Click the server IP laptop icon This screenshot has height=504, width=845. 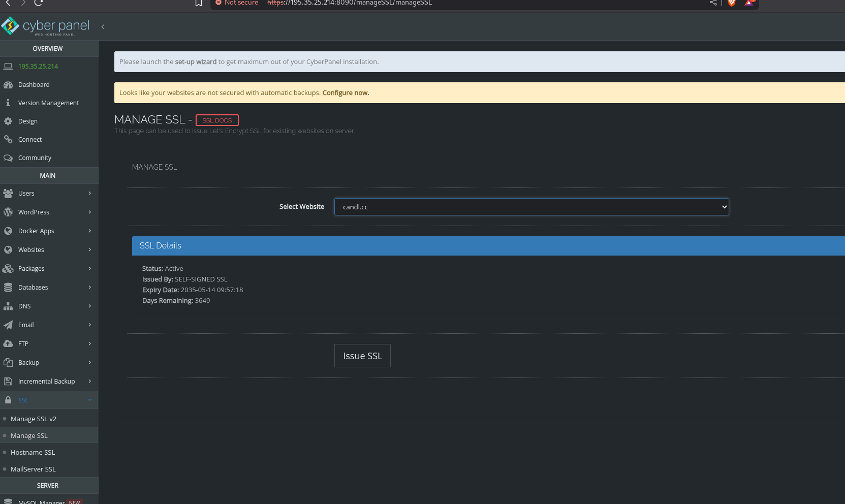(x=8, y=66)
